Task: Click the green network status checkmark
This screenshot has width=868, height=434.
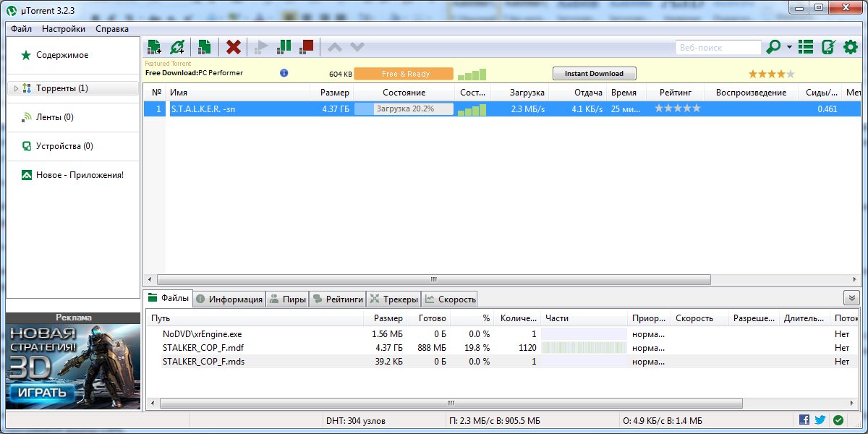Action: tap(838, 420)
